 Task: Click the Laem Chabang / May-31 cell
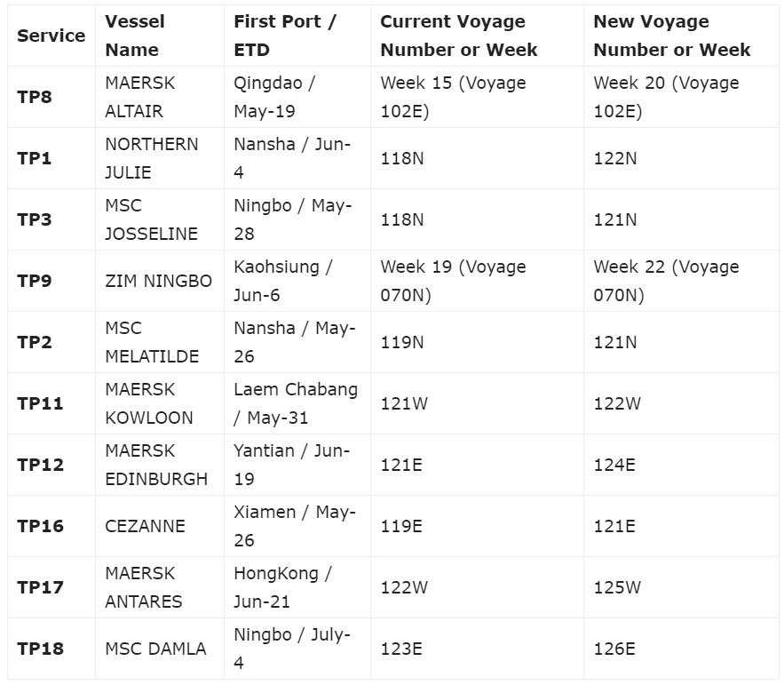296,403
